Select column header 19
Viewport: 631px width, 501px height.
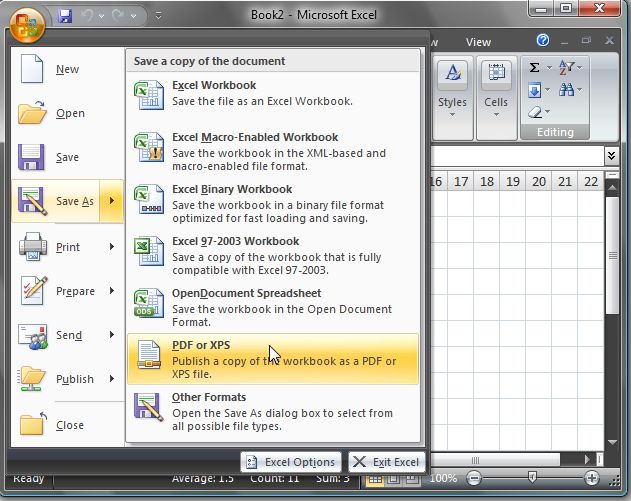click(x=513, y=181)
